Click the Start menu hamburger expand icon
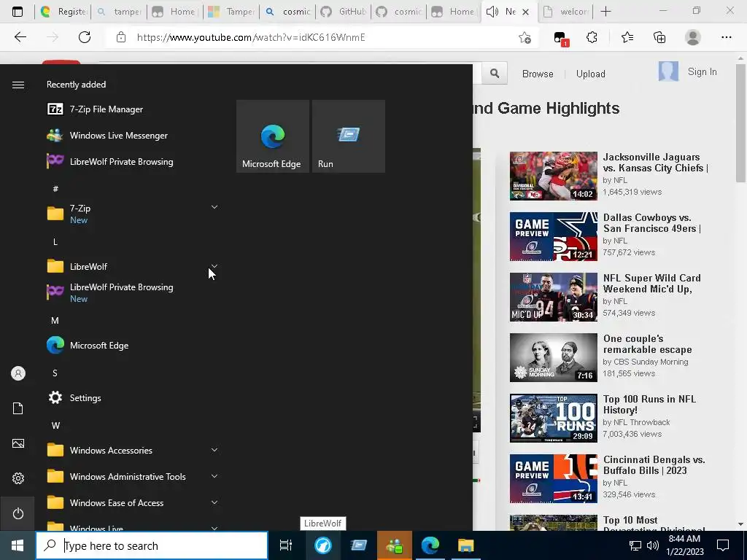 click(x=18, y=85)
